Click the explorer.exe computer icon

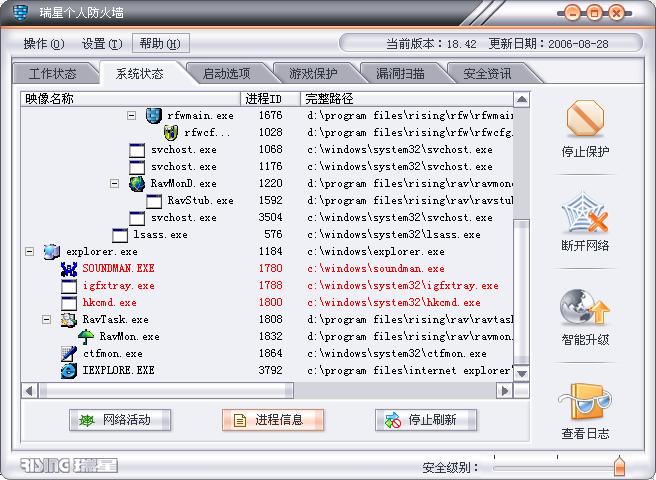(52, 251)
